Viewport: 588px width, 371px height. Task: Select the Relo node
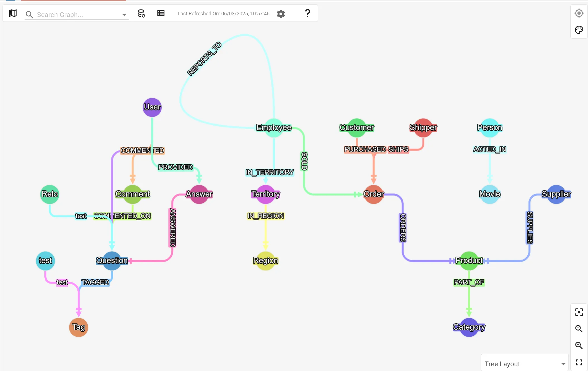pyautogui.click(x=50, y=194)
